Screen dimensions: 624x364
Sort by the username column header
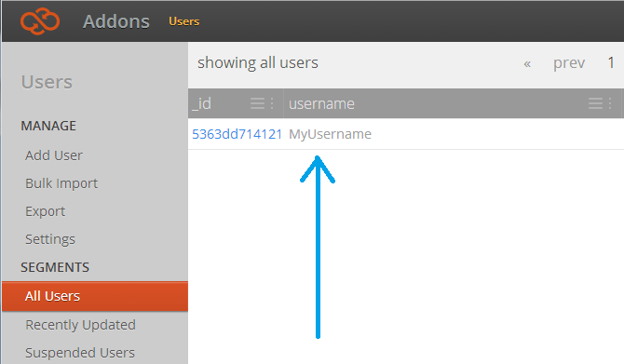tap(321, 104)
